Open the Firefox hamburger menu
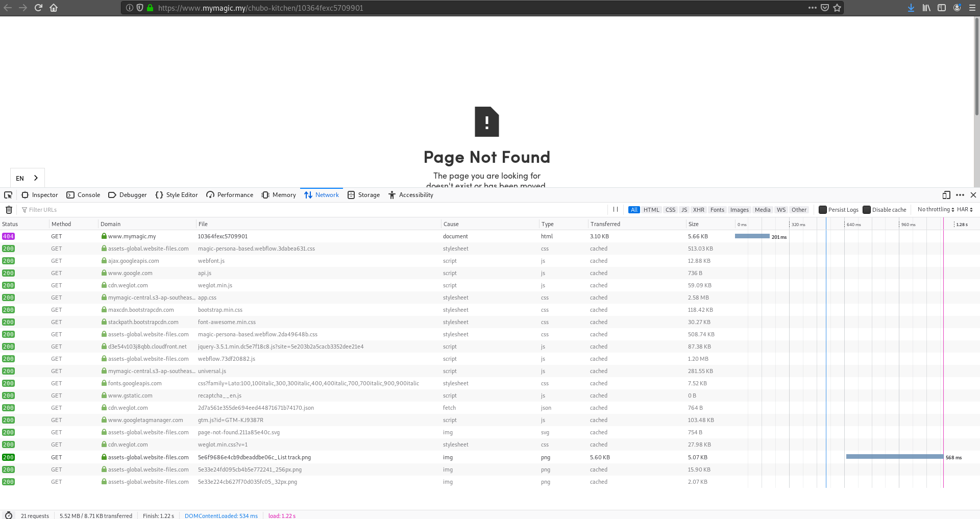This screenshot has height=519, width=980. 972,8
